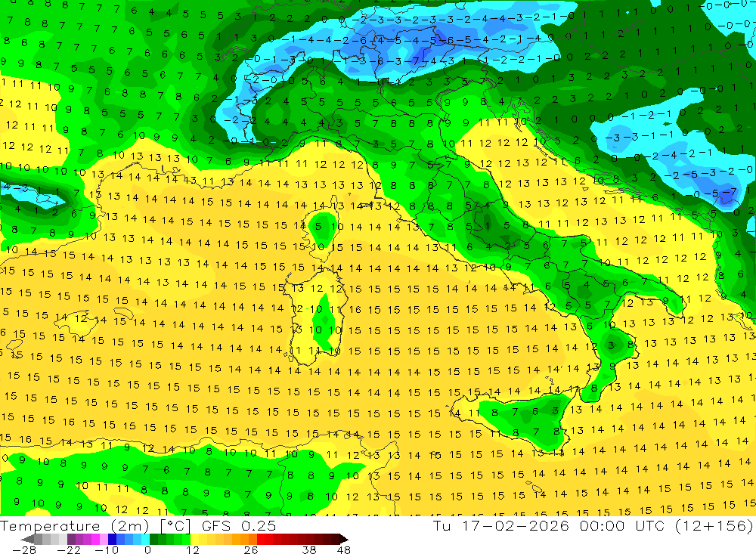Click the dark blue segment of the legend color bar
Image resolution: width=756 pixels, height=554 pixels.
112,539
